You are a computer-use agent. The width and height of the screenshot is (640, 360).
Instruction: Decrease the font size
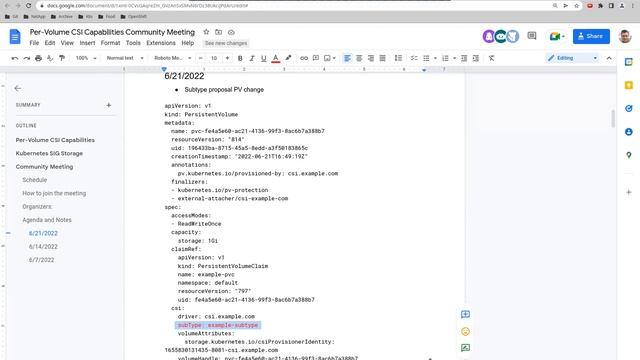(200, 58)
